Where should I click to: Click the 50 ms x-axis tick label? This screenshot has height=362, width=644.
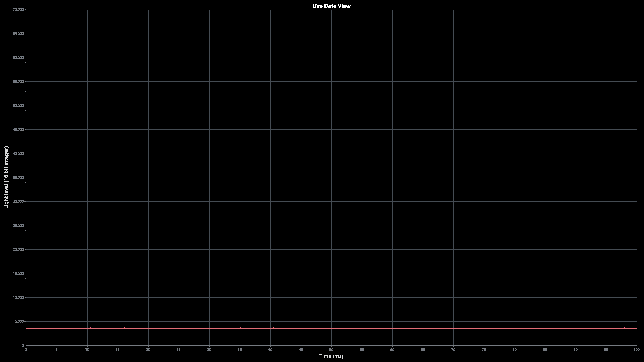[x=331, y=350]
